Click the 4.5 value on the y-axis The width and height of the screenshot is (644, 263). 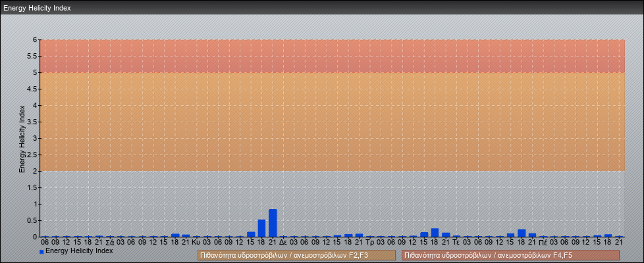pos(32,89)
